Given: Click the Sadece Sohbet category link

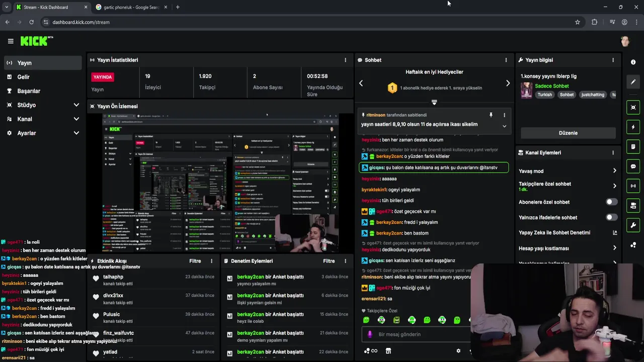Looking at the screenshot, I should point(552,86).
